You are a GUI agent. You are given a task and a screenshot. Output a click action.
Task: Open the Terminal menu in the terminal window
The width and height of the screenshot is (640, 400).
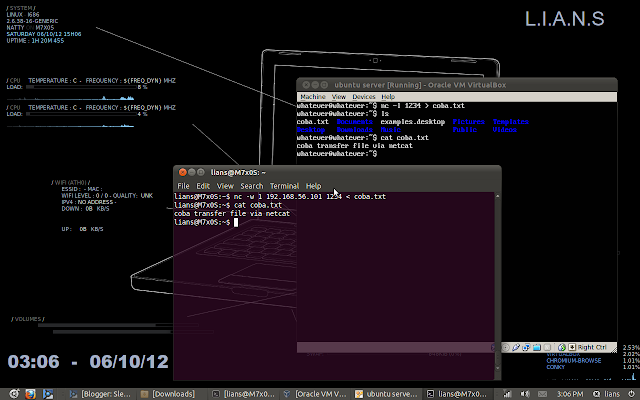(x=284, y=186)
